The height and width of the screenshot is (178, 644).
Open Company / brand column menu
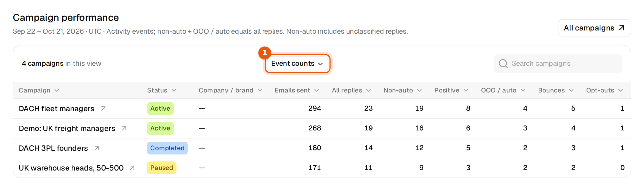[x=230, y=90]
